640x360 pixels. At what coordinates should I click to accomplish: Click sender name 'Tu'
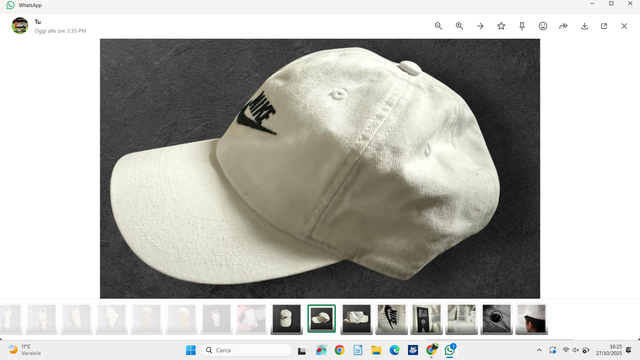[x=38, y=22]
